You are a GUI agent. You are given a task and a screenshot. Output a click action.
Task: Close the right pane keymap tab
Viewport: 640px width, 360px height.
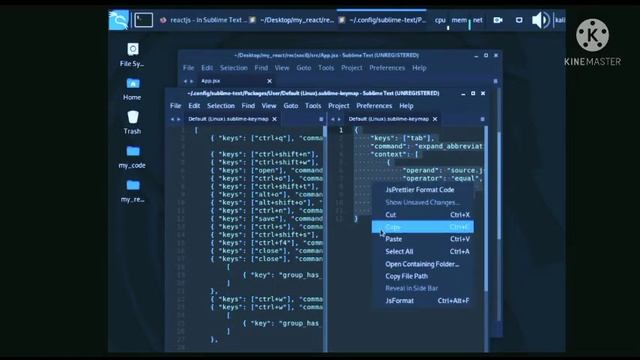point(435,119)
